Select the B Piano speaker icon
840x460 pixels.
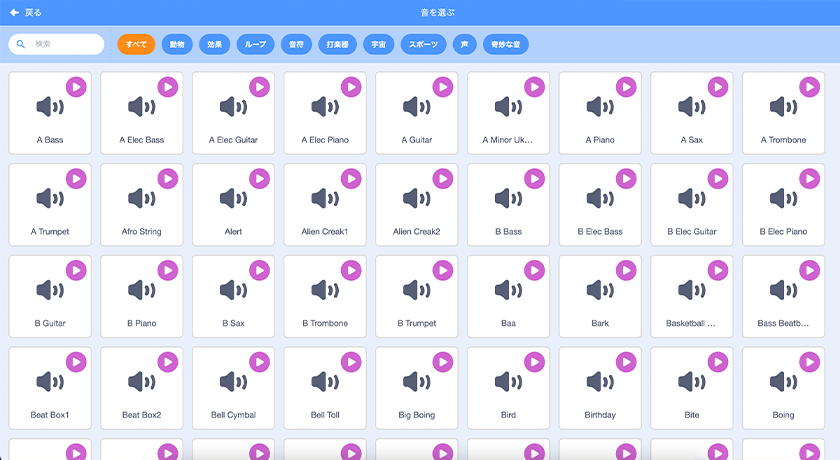(141, 290)
